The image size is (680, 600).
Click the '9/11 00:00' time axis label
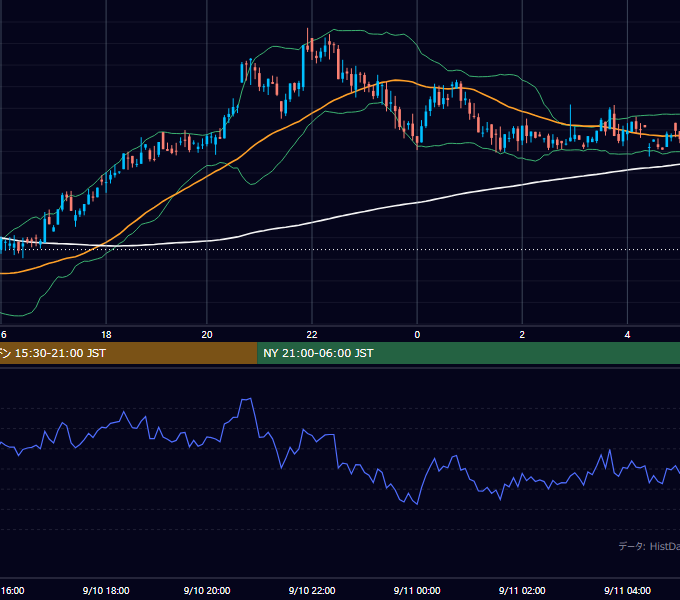[417, 590]
